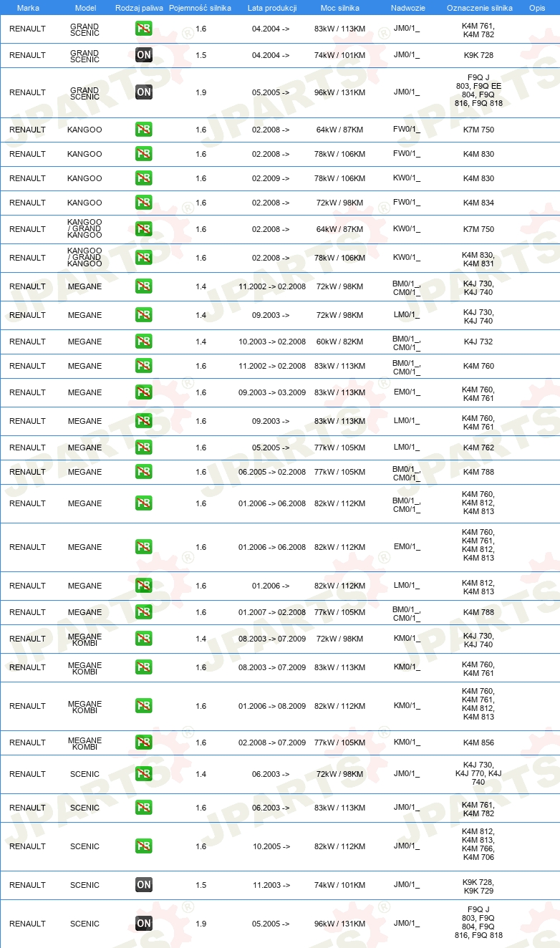Click the 74kW / 101KM cell in Grand Scenic row
This screenshot has width=560, height=948.
(339, 55)
